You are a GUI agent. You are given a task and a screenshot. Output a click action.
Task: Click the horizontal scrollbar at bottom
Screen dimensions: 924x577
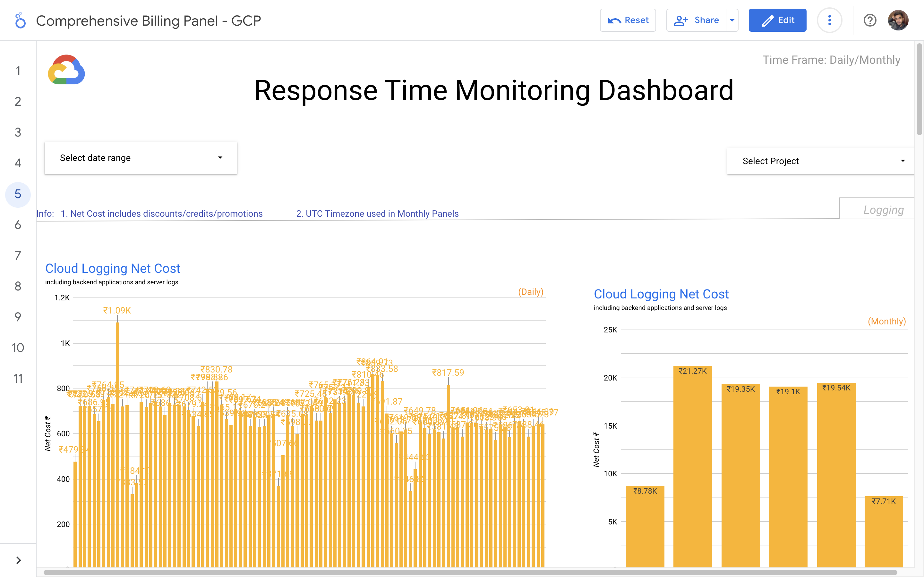coord(470,572)
